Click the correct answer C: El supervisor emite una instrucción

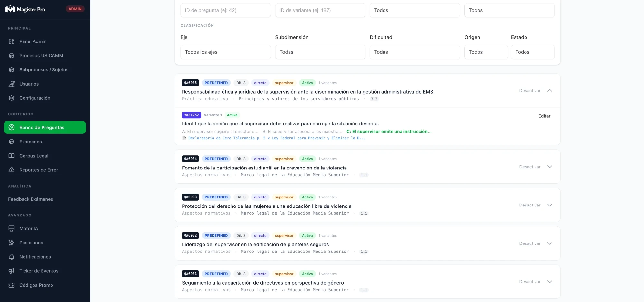(389, 131)
